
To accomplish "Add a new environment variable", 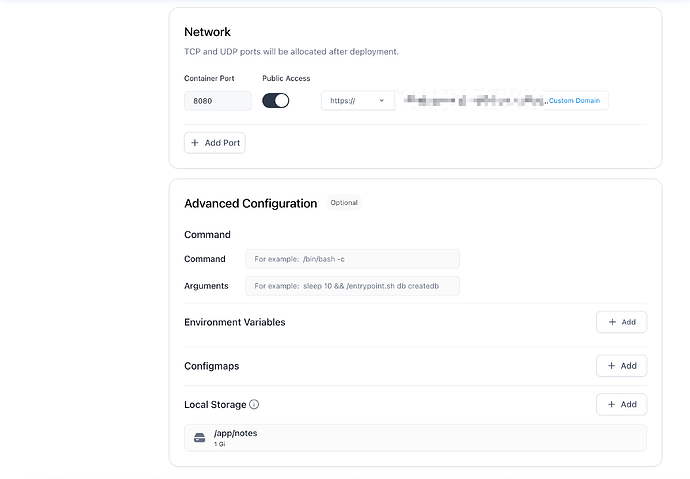I will (x=621, y=322).
